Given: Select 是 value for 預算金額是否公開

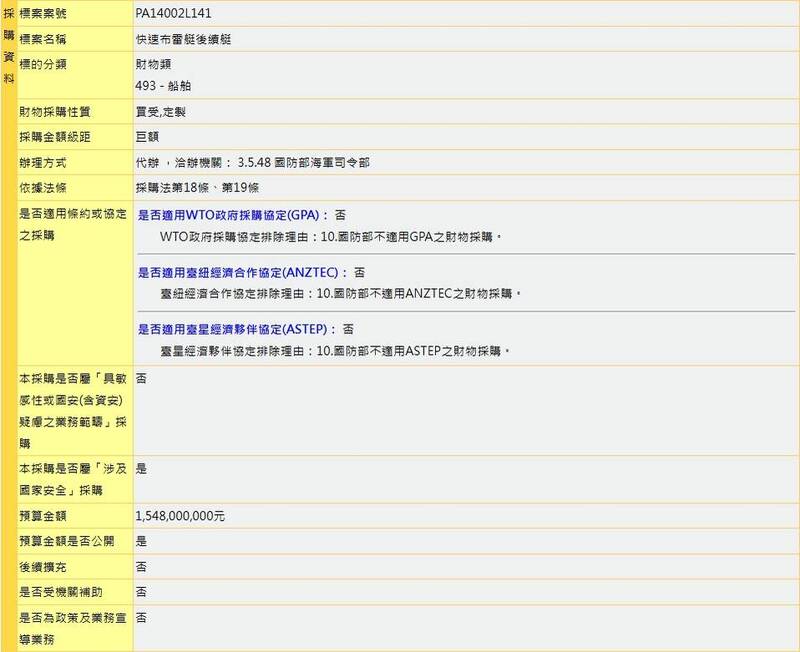Looking at the screenshot, I should click(x=141, y=541).
